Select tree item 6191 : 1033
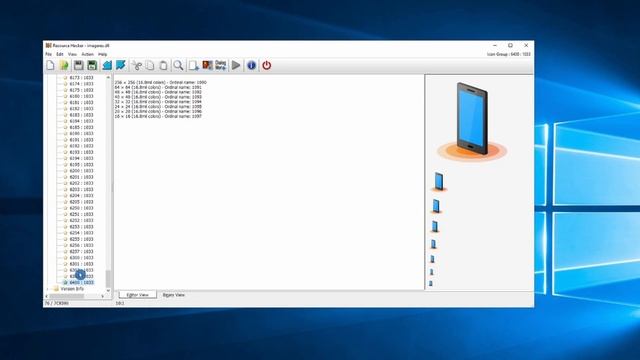The height and width of the screenshot is (360, 640). coord(81,140)
